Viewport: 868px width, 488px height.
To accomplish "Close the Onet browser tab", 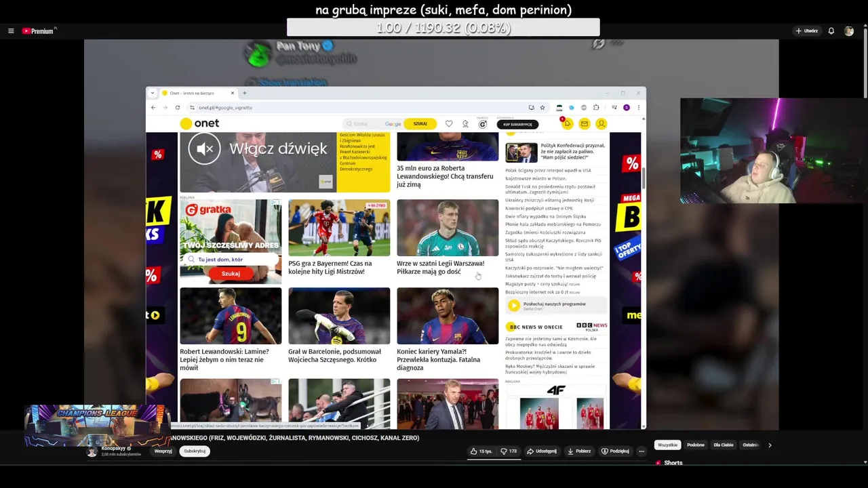I will pos(233,93).
